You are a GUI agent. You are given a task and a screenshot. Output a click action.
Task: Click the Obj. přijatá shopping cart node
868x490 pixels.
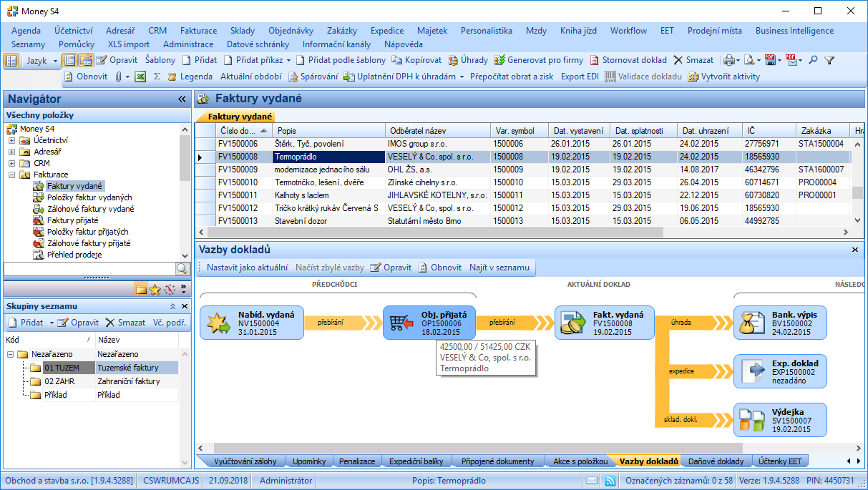(430, 323)
